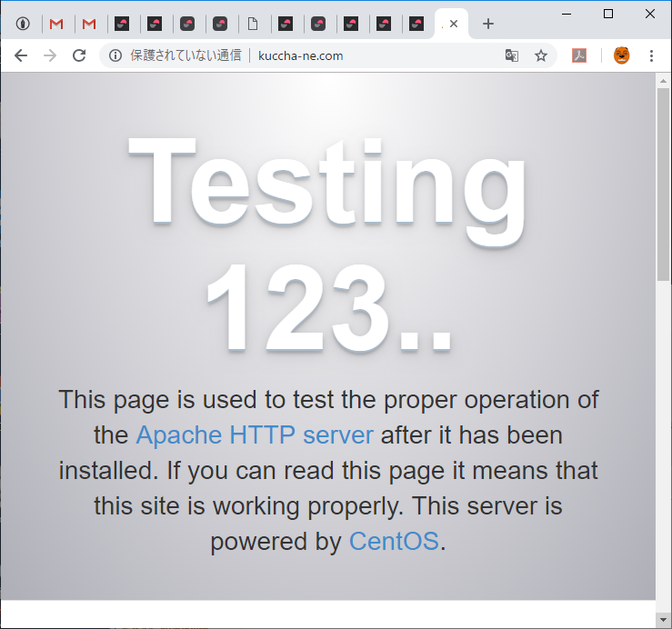Click the vertical scrollbar thumb
The image size is (672, 629).
coord(664,185)
